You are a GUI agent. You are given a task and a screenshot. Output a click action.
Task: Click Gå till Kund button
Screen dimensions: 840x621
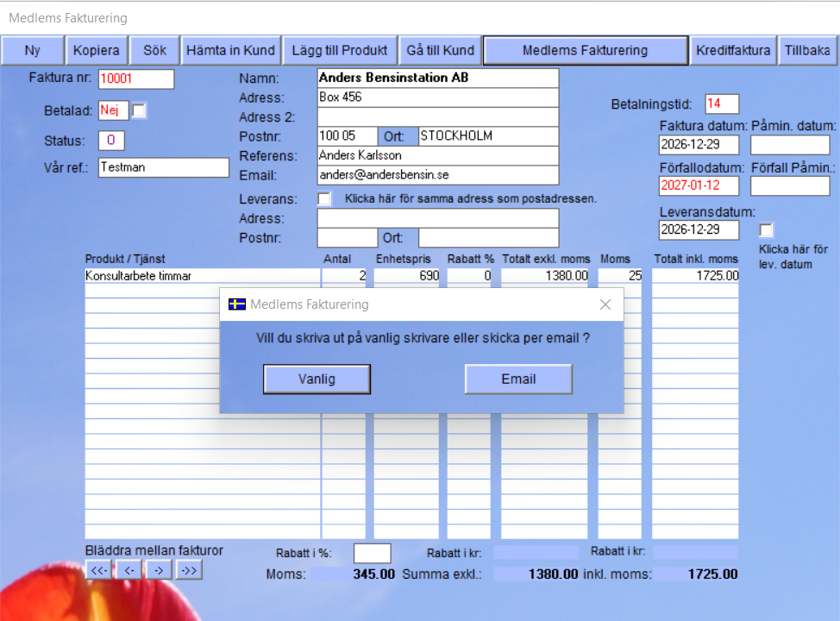pos(441,50)
